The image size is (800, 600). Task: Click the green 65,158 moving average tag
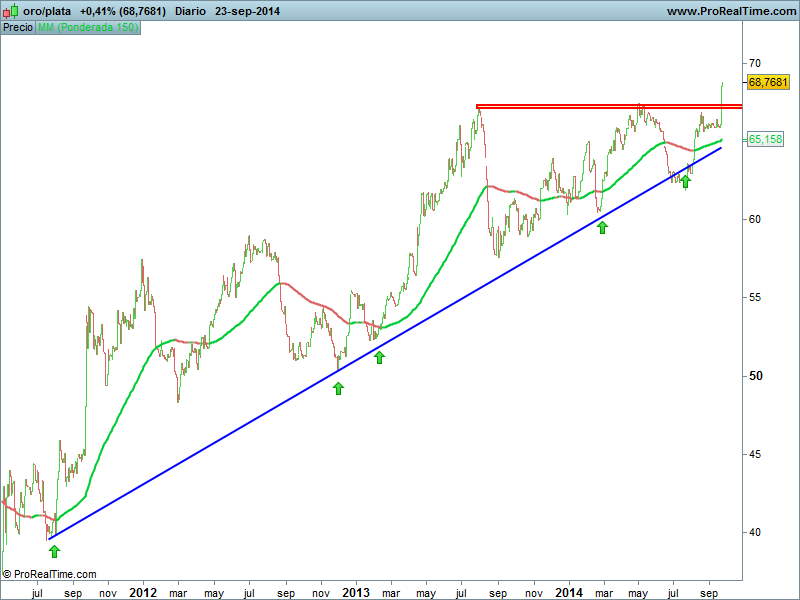(765, 139)
